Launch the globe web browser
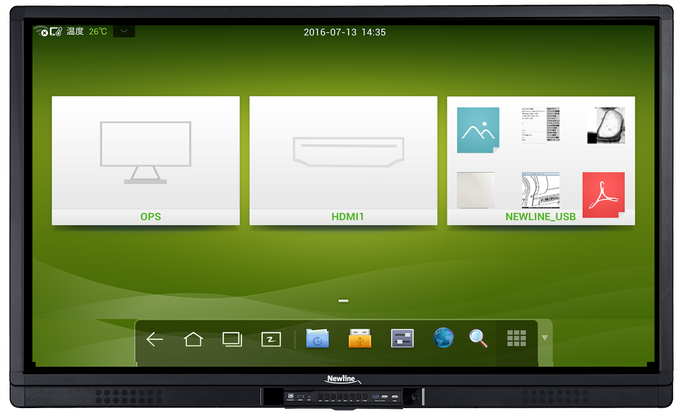Screen dimensions: 680x415 (x=443, y=338)
